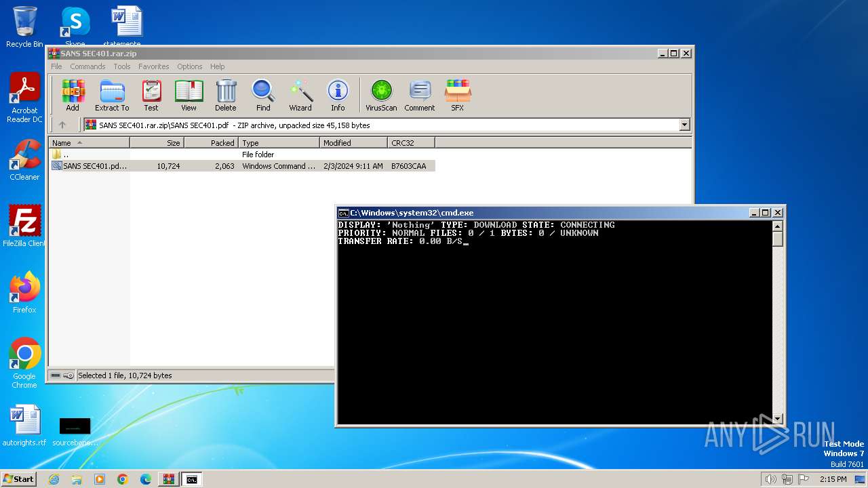Sort by the Name column header
This screenshot has width=868, height=488.
tap(89, 142)
